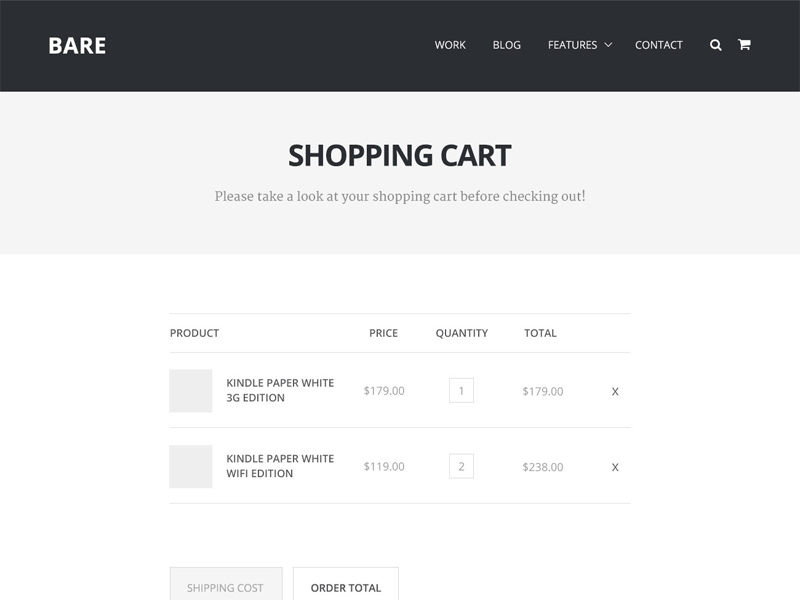The height and width of the screenshot is (600, 800).
Task: Open the Work page from the navigation
Action: pyautogui.click(x=449, y=45)
